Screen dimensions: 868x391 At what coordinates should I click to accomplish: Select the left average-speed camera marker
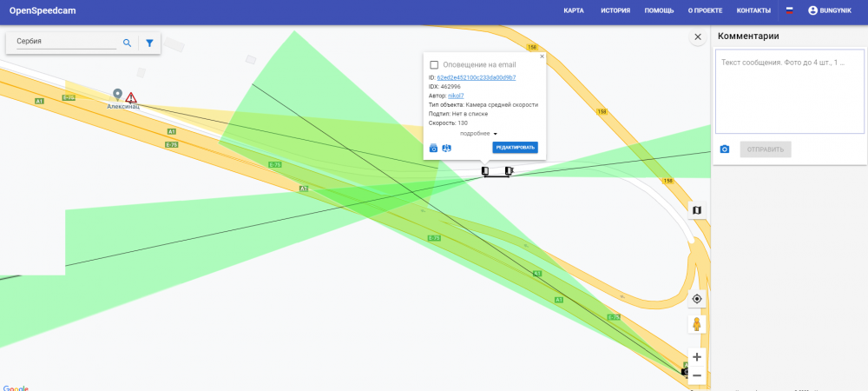tap(485, 170)
